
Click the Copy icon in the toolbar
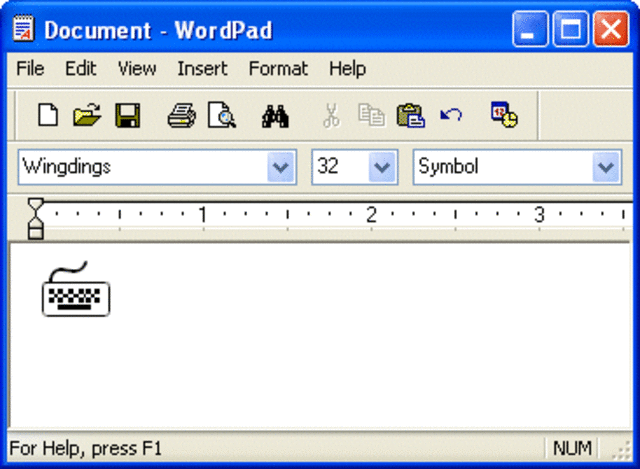(x=371, y=116)
